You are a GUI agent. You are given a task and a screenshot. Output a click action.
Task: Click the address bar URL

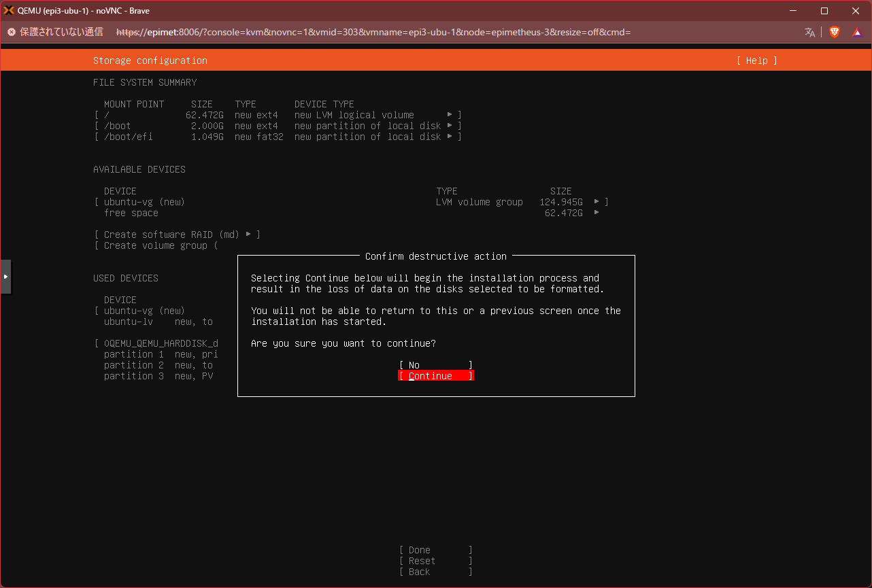pos(373,32)
